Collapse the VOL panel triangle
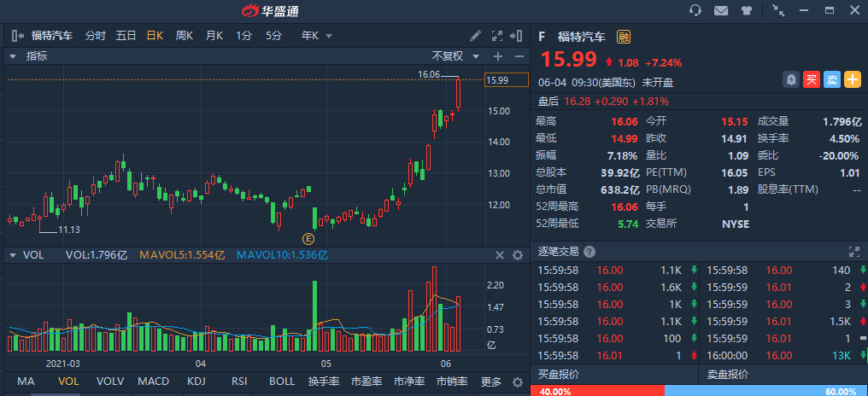 13,255
